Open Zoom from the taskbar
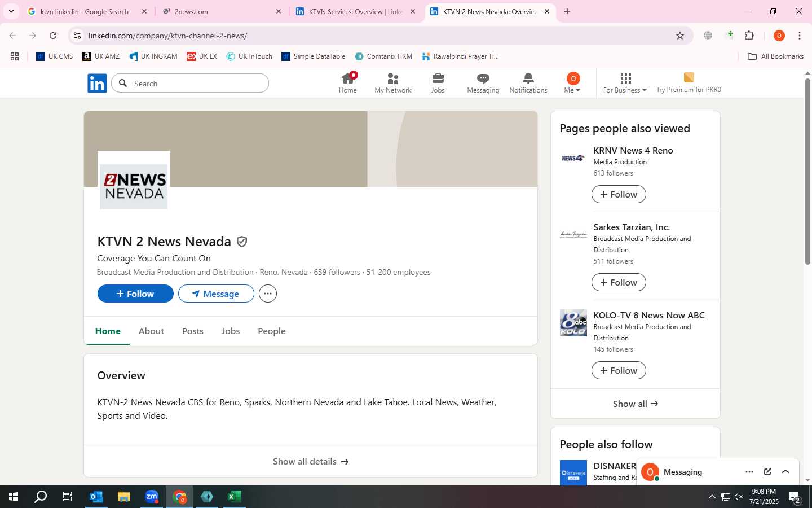The height and width of the screenshot is (508, 812). point(152,497)
